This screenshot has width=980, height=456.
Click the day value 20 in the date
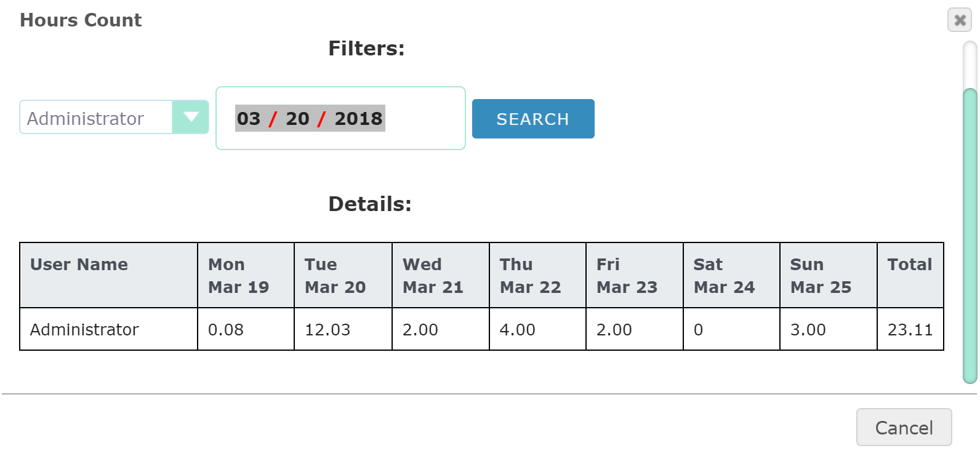click(x=295, y=118)
